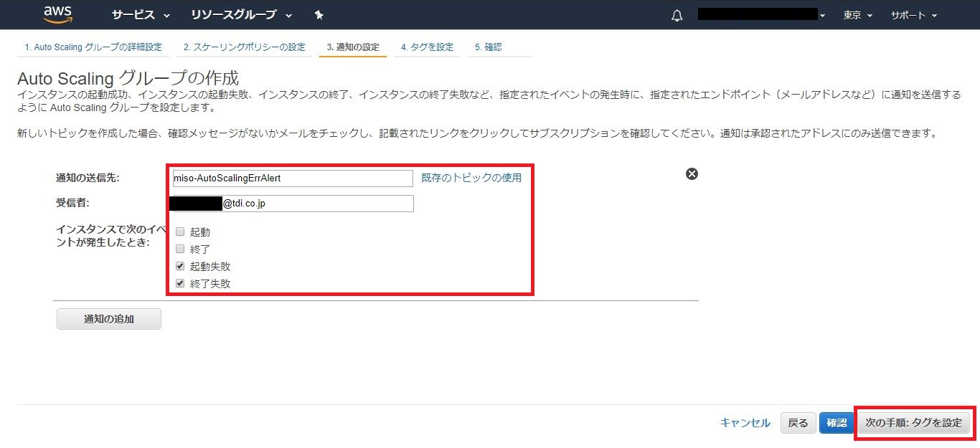This screenshot has width=980, height=448.
Task: Click the 次の手順: タグを設定 button
Action: (x=913, y=423)
